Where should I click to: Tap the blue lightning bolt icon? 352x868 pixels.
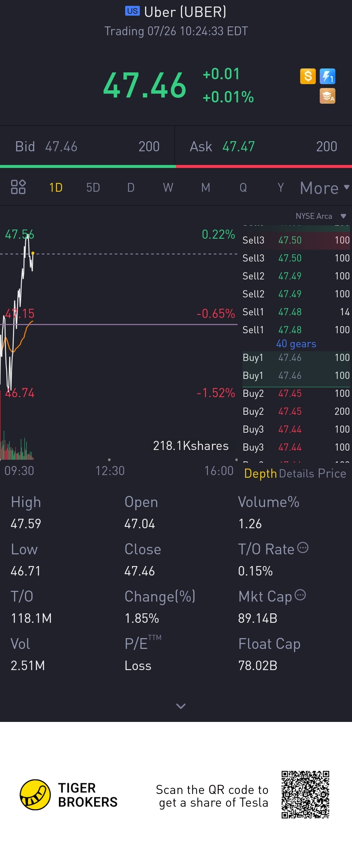click(328, 76)
